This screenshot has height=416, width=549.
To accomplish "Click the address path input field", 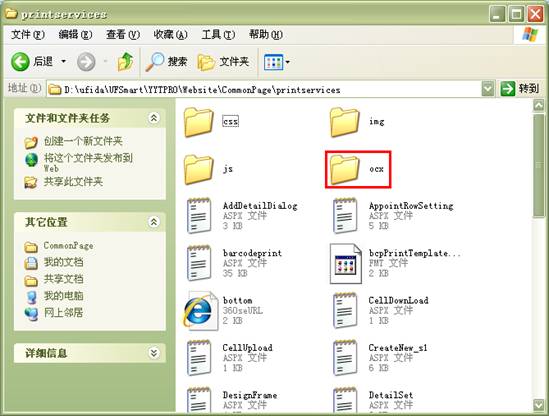I will point(264,89).
